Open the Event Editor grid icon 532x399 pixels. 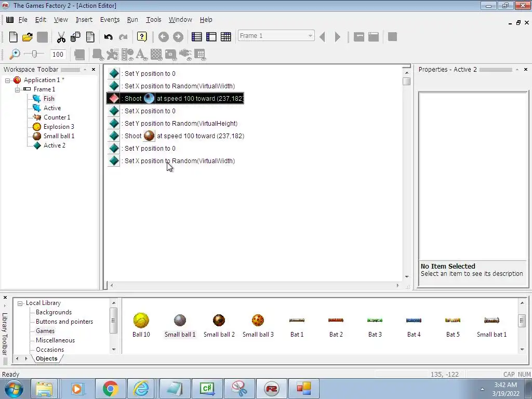click(226, 37)
